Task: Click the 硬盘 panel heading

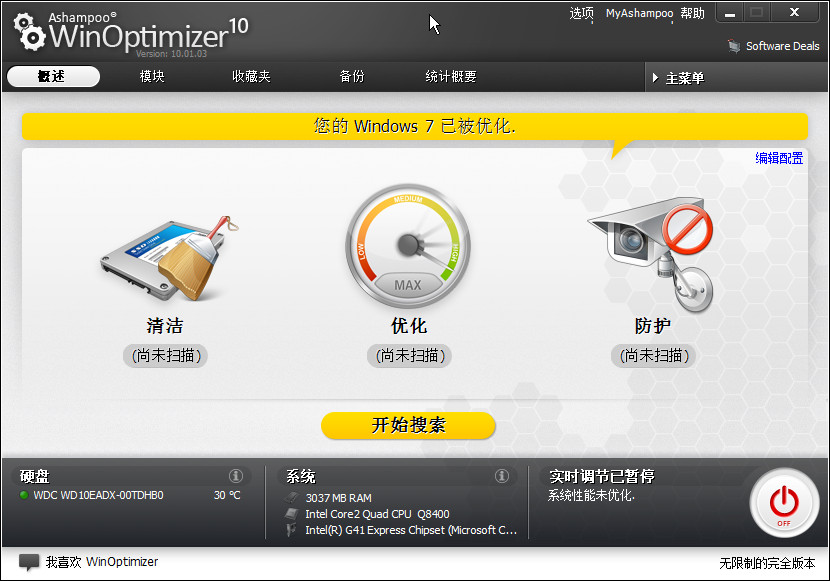Action: (x=35, y=476)
